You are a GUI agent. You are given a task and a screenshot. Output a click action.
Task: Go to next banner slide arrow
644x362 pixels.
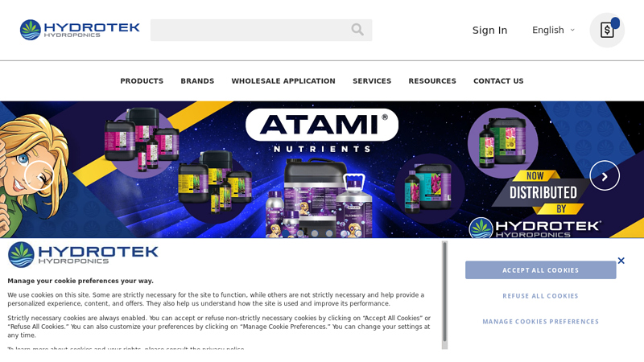tap(605, 175)
